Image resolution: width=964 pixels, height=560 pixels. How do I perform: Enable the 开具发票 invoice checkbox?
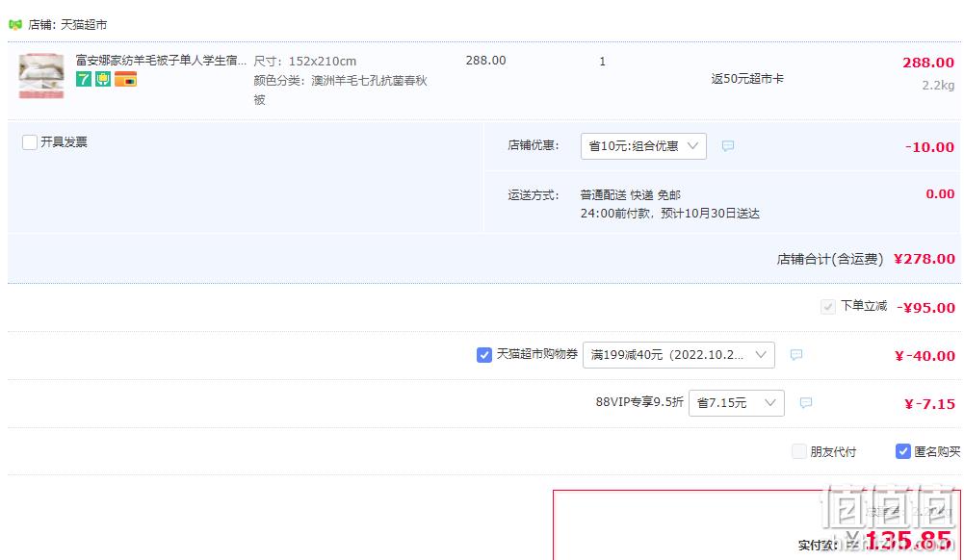tap(30, 142)
